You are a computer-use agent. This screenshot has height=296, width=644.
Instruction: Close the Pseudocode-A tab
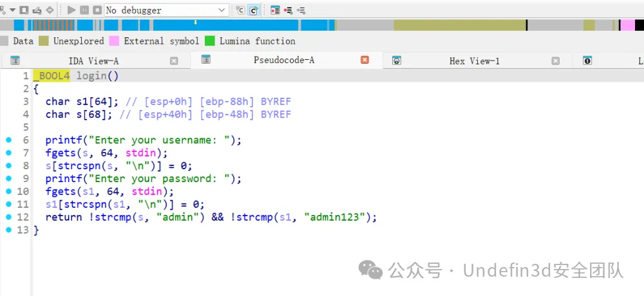pyautogui.click(x=365, y=60)
